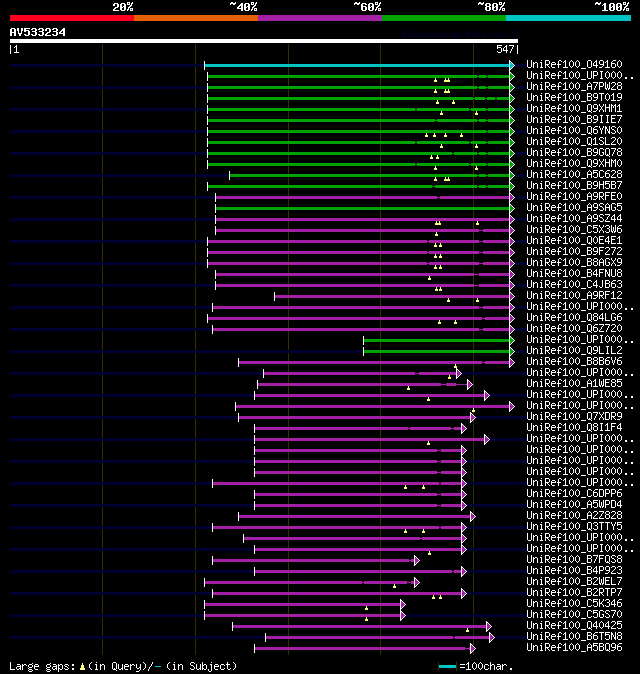Click the UniRef100_C5K346 label
The width and height of the screenshot is (640, 674).
point(574,604)
